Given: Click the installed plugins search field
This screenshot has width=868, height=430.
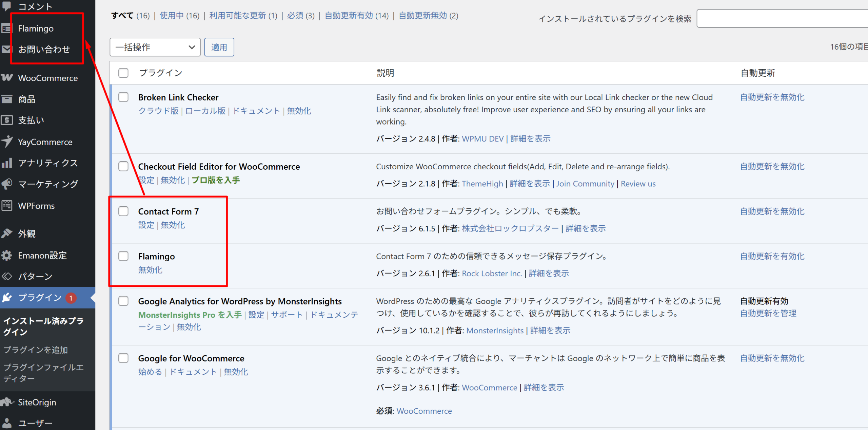Looking at the screenshot, I should click(x=780, y=18).
